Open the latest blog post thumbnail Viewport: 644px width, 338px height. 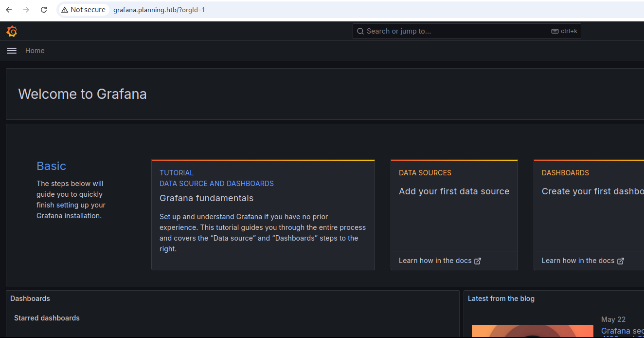point(532,331)
